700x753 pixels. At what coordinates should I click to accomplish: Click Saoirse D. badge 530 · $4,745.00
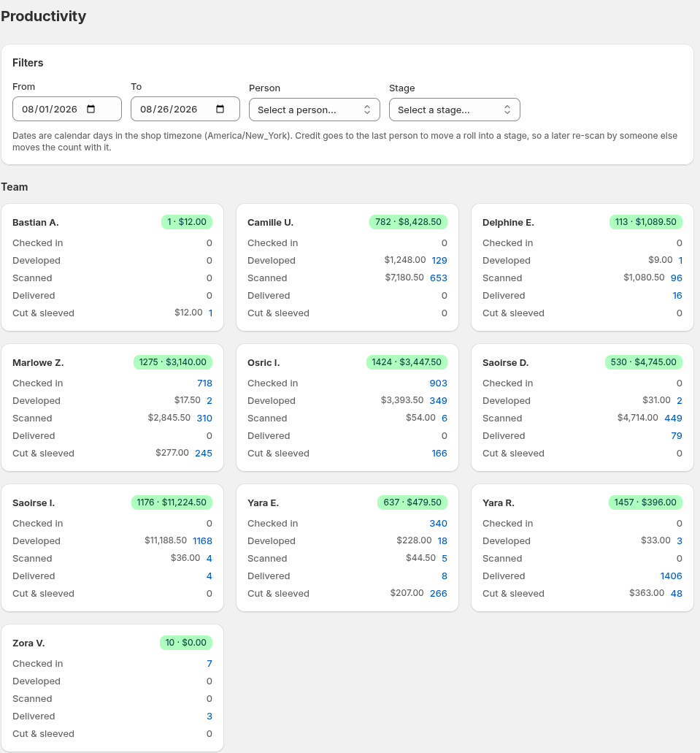[643, 362]
